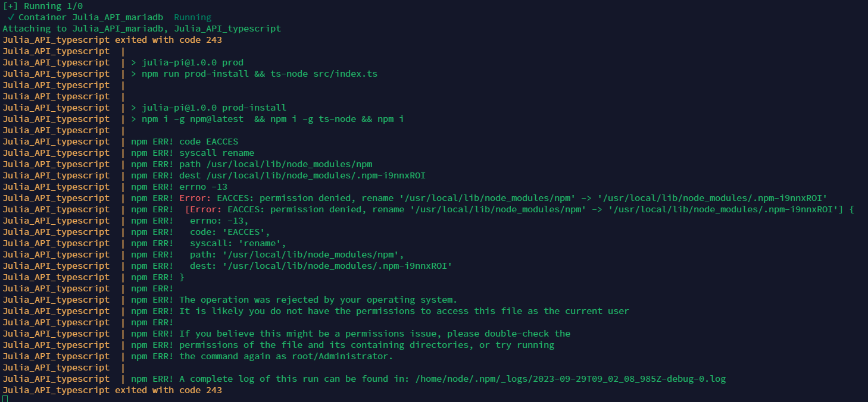Click the red bracketed "[Error:" label
Screen dimensions: 868x402
[x=204, y=209]
